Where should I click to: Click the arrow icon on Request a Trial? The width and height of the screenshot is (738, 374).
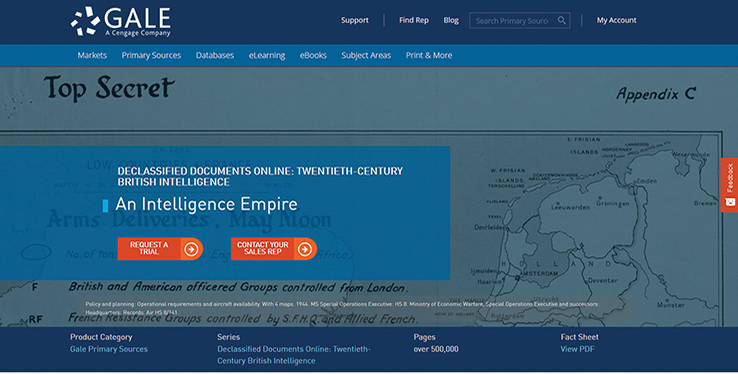click(191, 249)
